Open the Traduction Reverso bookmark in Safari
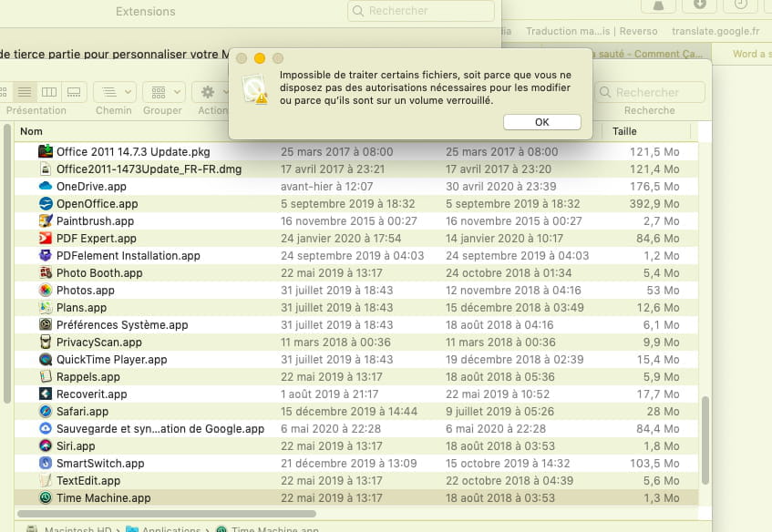The width and height of the screenshot is (772, 532). tap(592, 31)
